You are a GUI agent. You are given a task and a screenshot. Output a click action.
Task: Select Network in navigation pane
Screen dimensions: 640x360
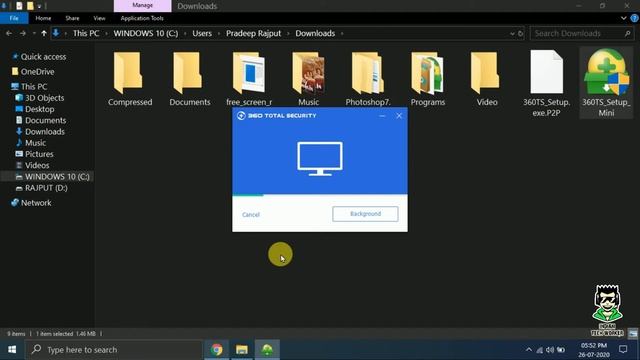click(x=31, y=203)
